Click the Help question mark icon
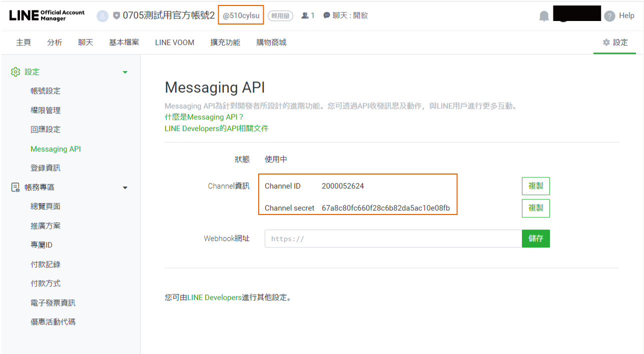 point(609,16)
